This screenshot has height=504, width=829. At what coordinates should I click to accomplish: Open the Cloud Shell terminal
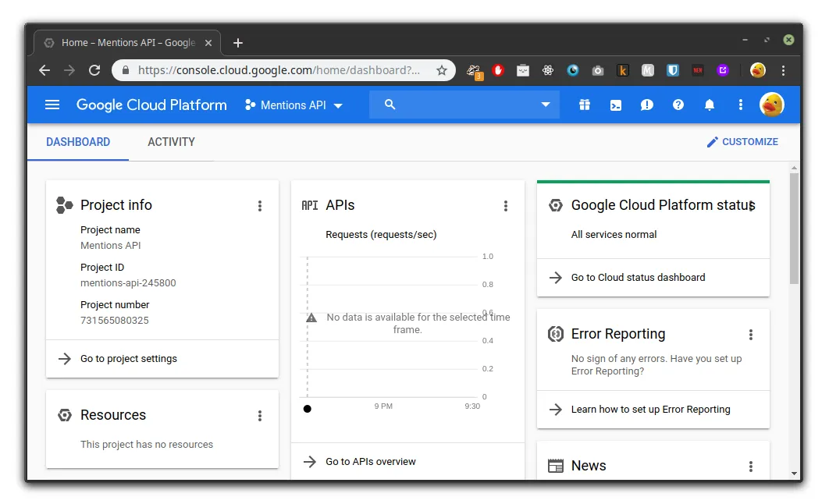tap(615, 105)
